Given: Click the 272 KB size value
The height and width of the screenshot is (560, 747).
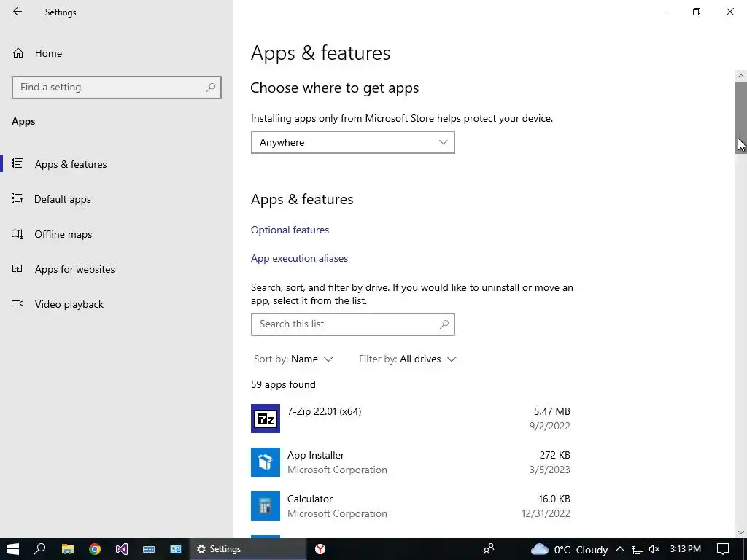Looking at the screenshot, I should pos(554,455).
